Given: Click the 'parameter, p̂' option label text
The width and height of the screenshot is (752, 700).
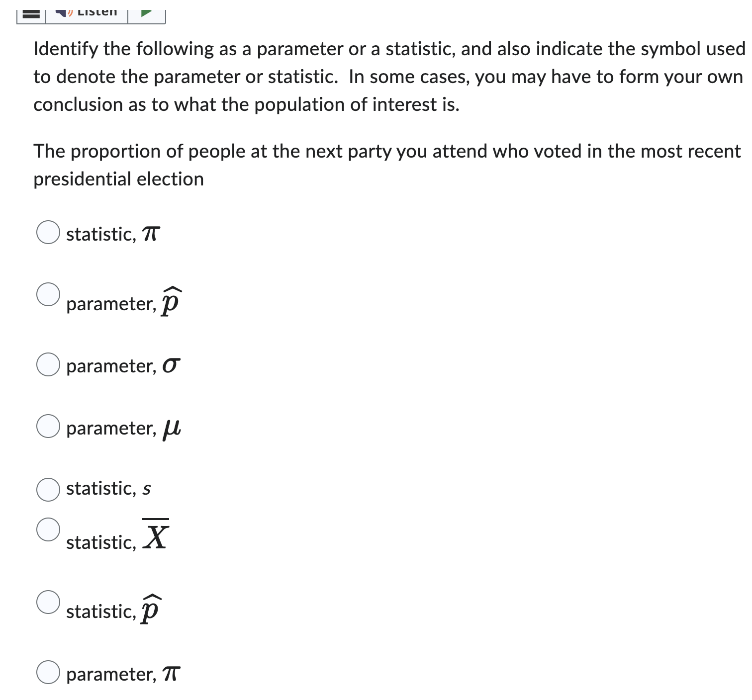Looking at the screenshot, I should pyautogui.click(x=122, y=302).
